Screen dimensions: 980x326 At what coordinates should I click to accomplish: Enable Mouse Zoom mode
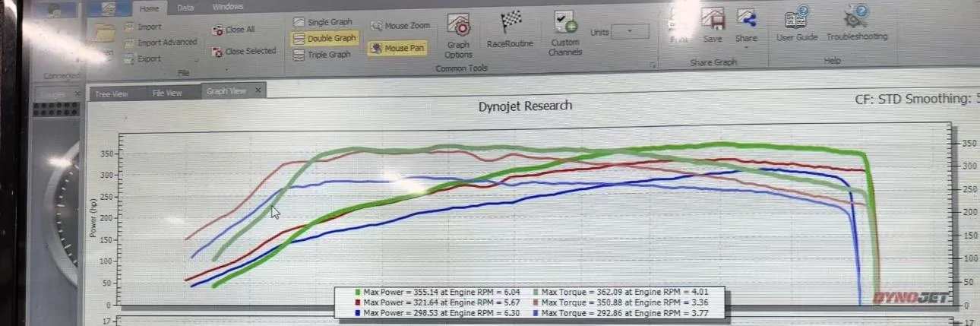(401, 26)
